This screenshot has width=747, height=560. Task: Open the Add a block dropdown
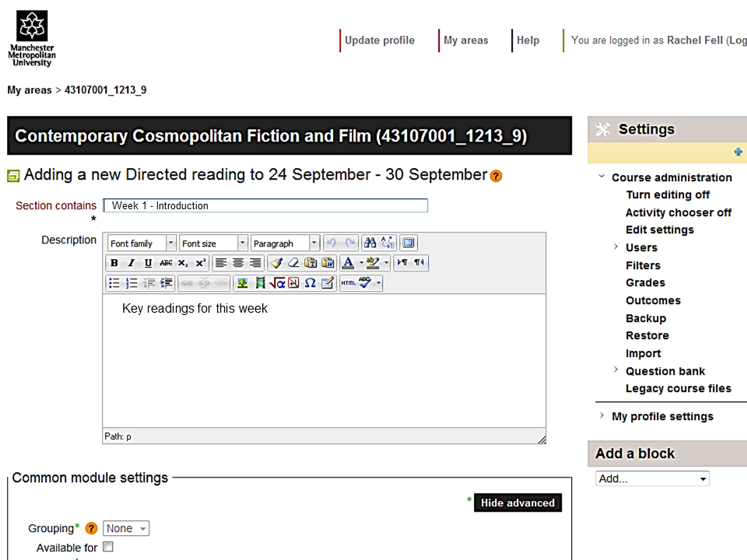click(x=652, y=478)
